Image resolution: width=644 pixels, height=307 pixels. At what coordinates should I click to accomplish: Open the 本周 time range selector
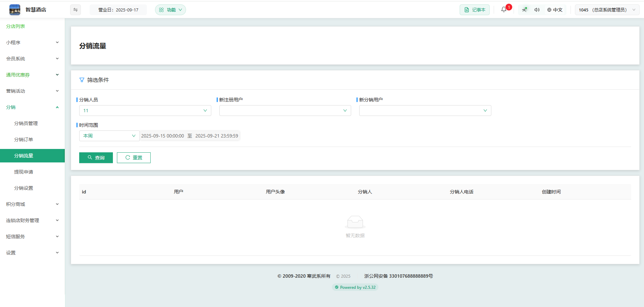pos(109,136)
